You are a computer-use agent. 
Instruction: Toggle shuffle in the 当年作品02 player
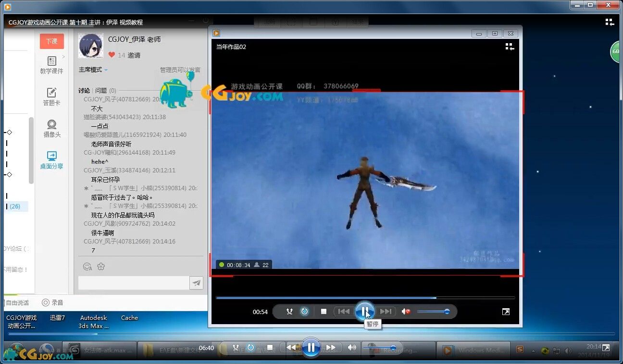pos(289,312)
